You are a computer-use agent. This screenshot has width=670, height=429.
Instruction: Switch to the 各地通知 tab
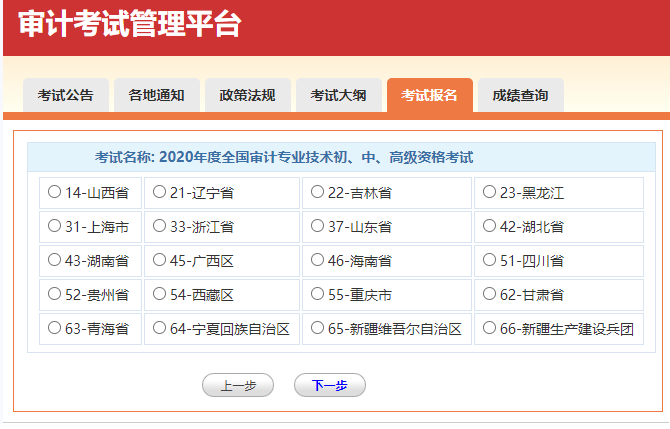click(157, 95)
